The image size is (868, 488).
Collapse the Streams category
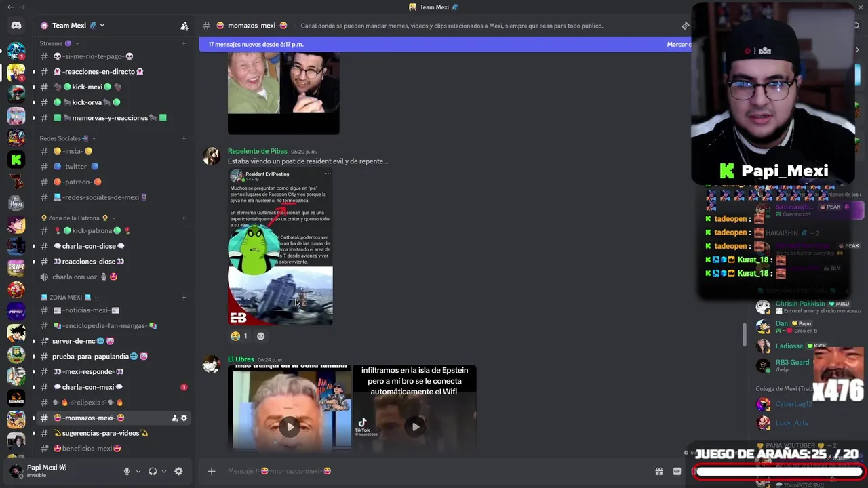coord(60,43)
